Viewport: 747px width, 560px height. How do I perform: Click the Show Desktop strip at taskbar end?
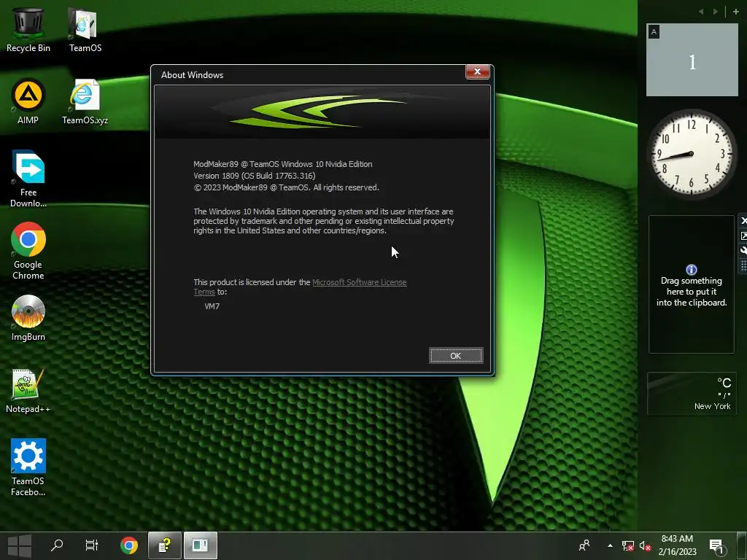pyautogui.click(x=742, y=545)
